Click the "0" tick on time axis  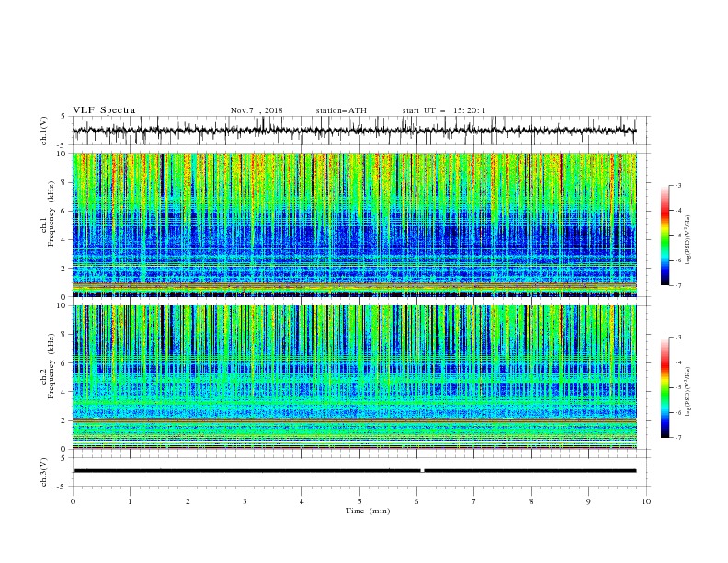73,501
